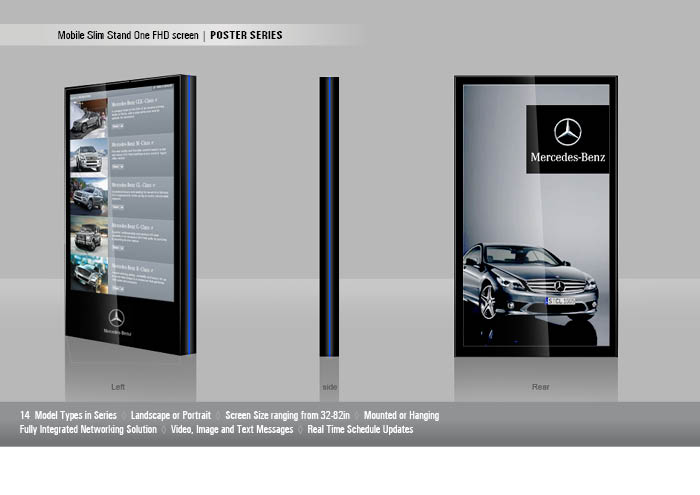Image resolution: width=700 pixels, height=495 pixels.
Task: Click the side view display panel
Action: (x=329, y=215)
